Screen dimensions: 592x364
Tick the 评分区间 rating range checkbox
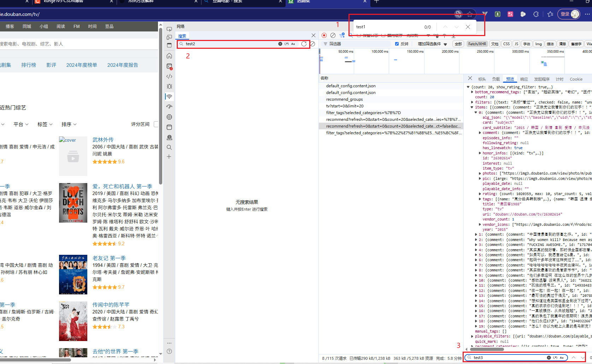pyautogui.click(x=156, y=124)
